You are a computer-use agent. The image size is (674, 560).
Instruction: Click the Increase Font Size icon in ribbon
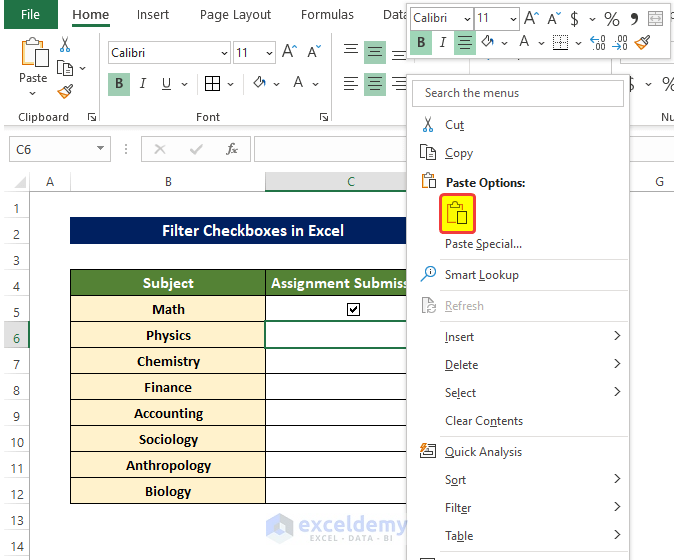coord(289,53)
